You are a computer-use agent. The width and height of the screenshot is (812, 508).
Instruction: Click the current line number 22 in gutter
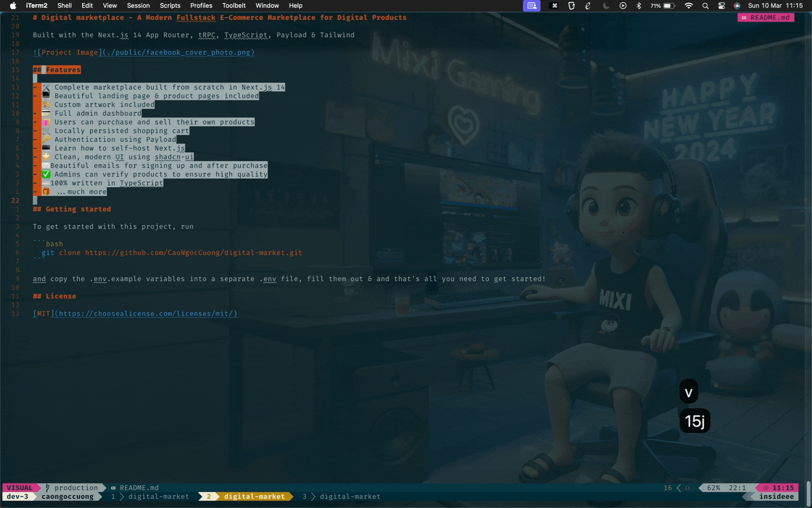click(15, 200)
